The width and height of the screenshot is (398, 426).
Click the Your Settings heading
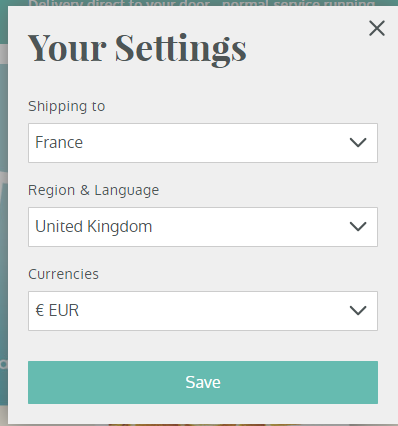137,49
